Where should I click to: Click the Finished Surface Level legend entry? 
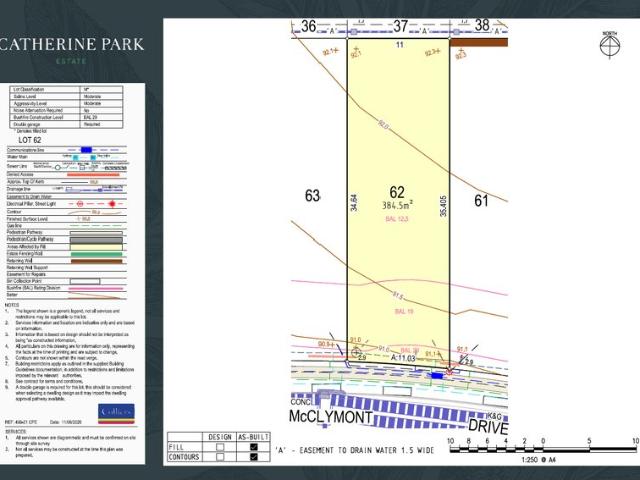(65, 219)
